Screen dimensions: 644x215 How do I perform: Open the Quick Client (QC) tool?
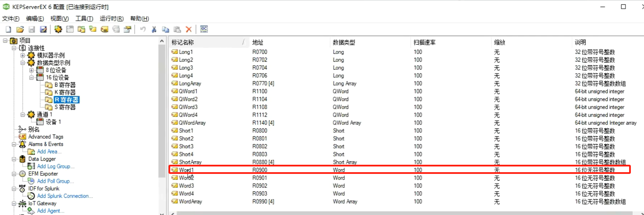tap(204, 29)
